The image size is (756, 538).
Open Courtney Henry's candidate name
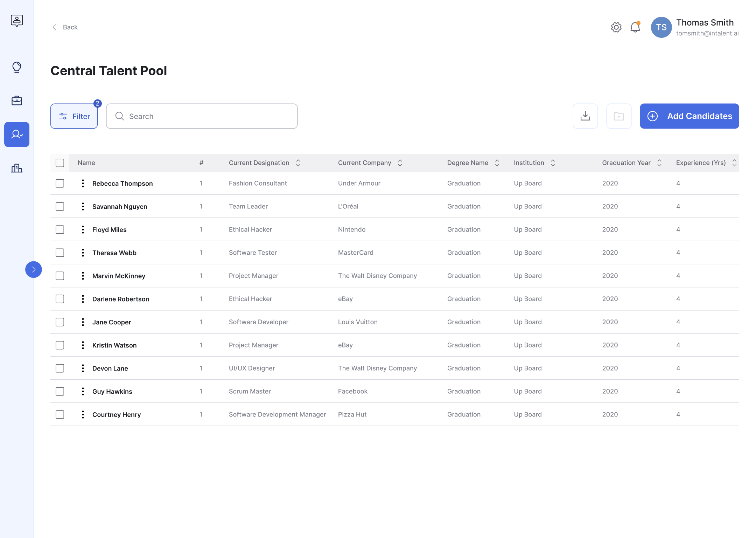click(117, 414)
